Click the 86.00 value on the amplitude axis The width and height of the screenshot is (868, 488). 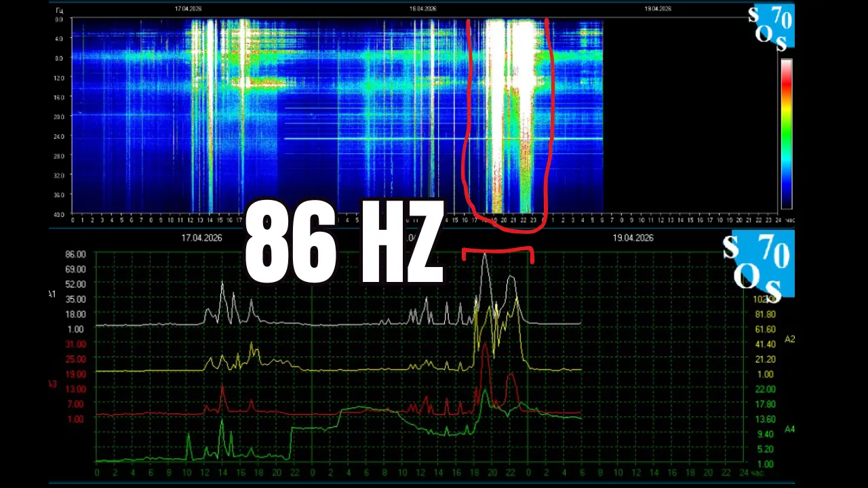(x=75, y=254)
